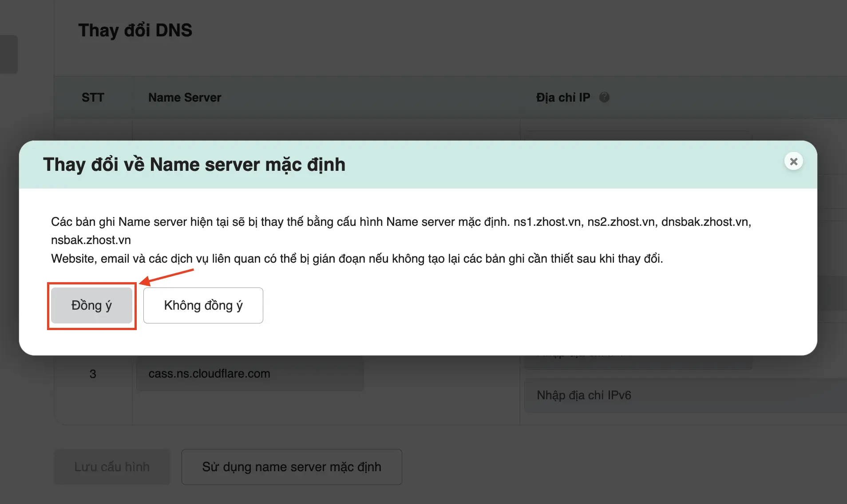Click the IP input field at table top
The image size is (847, 504).
[638, 136]
